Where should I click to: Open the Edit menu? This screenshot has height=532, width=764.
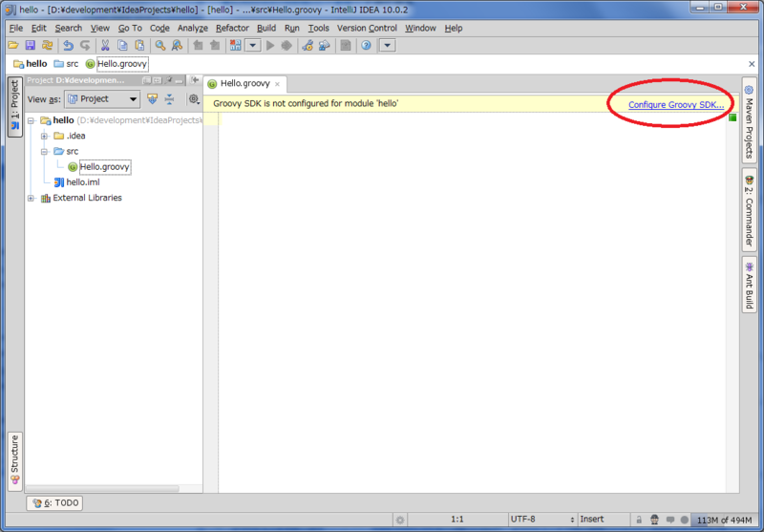pyautogui.click(x=38, y=29)
